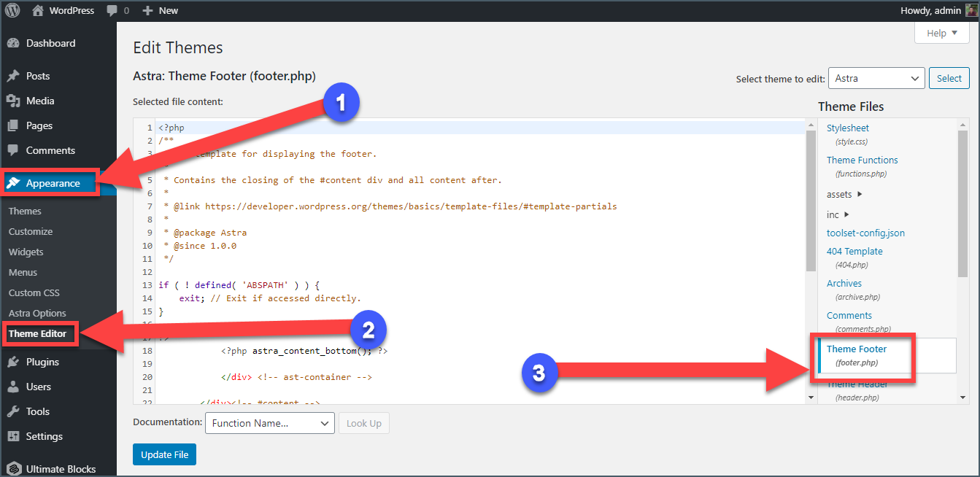Open Widgets submenu item
The image size is (980, 477).
(26, 252)
